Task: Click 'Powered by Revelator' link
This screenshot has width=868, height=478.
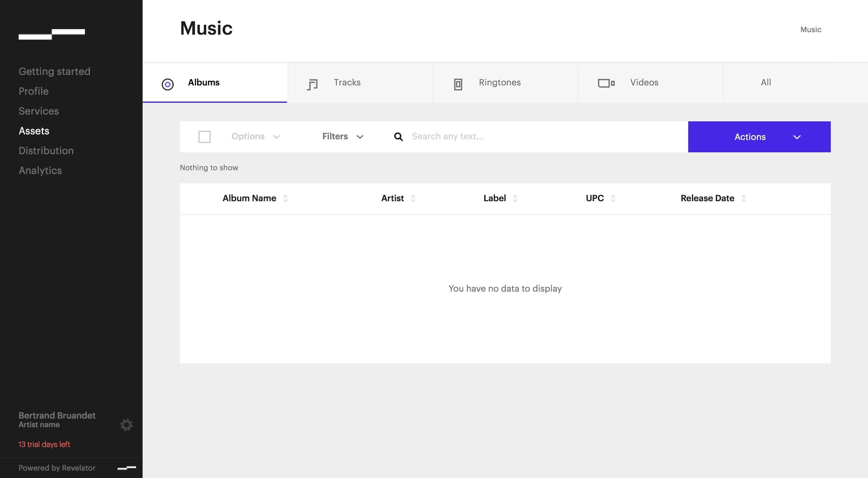Action: pyautogui.click(x=57, y=468)
